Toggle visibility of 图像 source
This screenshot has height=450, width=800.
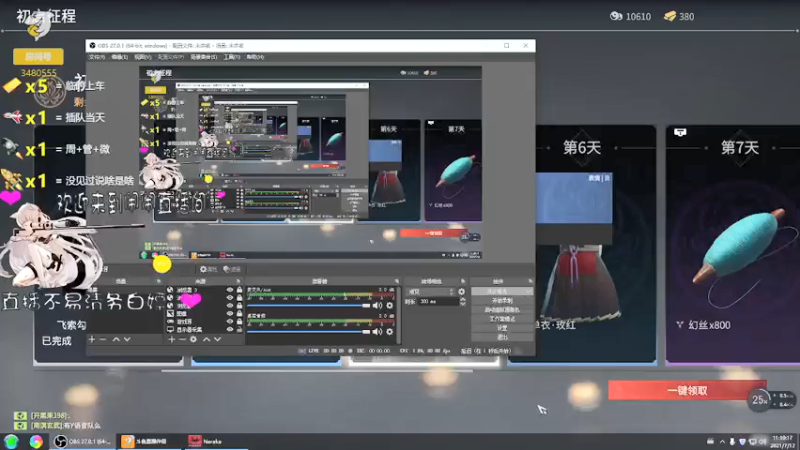(x=230, y=314)
